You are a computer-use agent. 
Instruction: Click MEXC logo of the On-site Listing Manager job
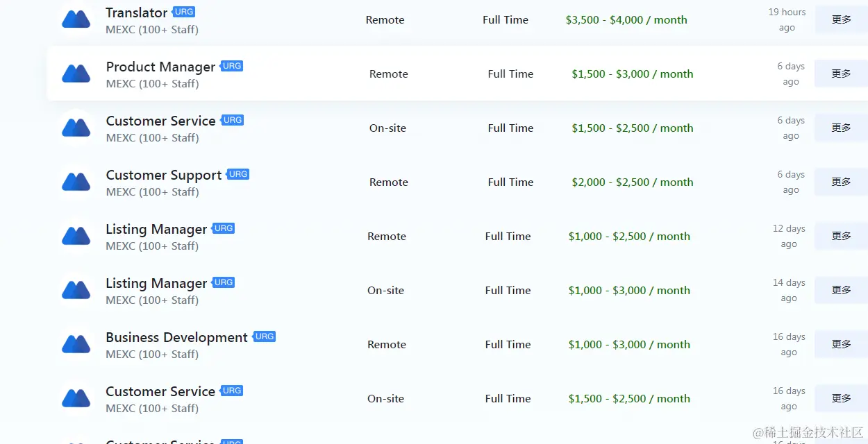[x=76, y=290]
